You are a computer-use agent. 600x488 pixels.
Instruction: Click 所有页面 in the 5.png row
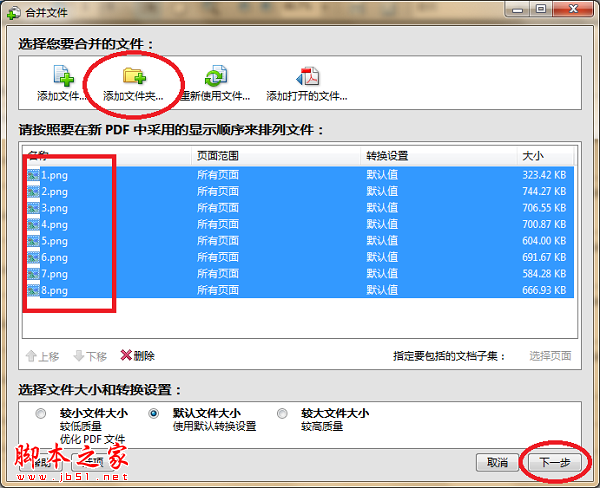point(218,241)
